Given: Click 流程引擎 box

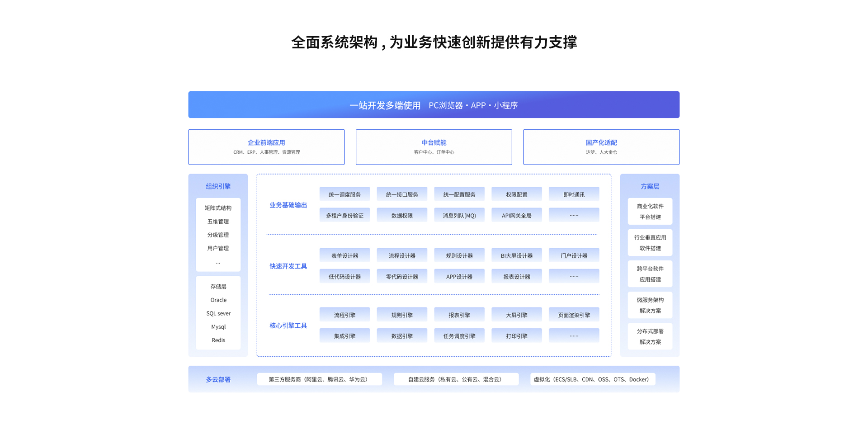Looking at the screenshot, I should pyautogui.click(x=344, y=315).
